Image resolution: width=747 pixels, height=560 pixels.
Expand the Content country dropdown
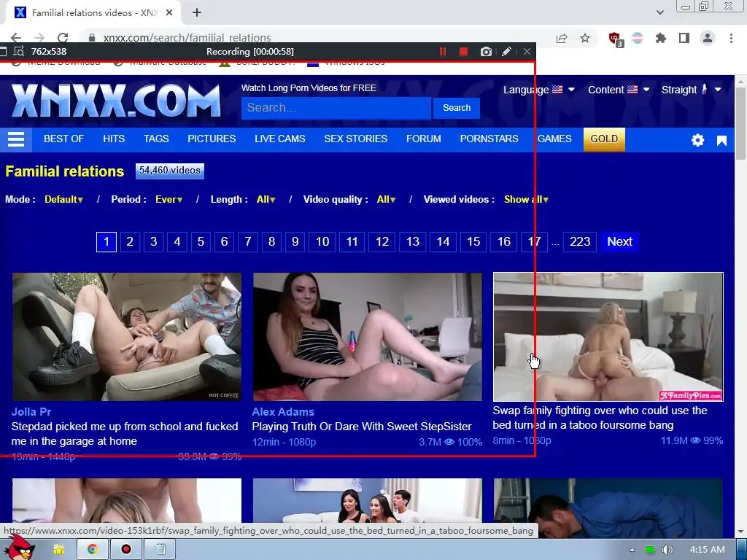click(619, 90)
